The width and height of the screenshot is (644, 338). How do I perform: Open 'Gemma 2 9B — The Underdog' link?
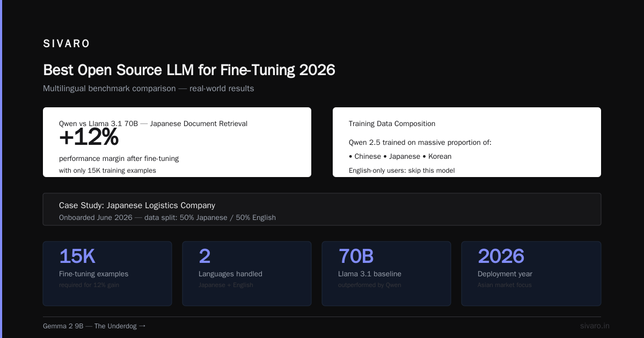(94, 326)
